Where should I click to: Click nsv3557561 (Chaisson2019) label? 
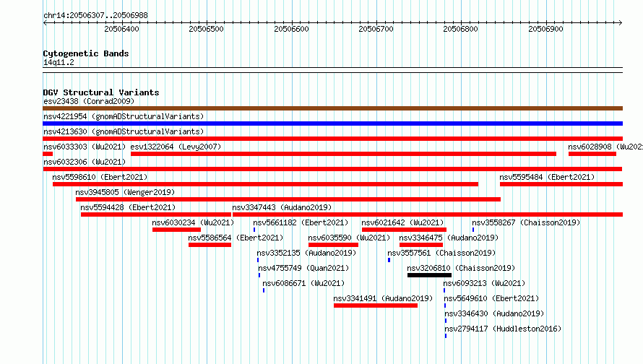(x=441, y=253)
